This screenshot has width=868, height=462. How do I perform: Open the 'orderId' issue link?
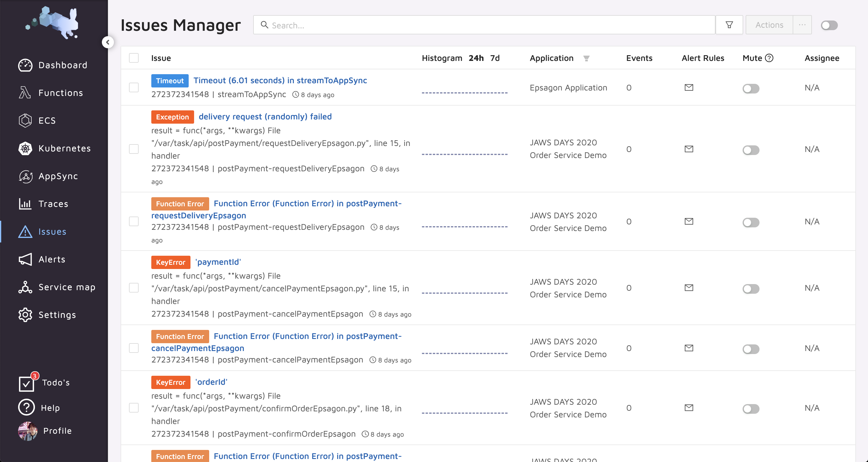point(211,382)
